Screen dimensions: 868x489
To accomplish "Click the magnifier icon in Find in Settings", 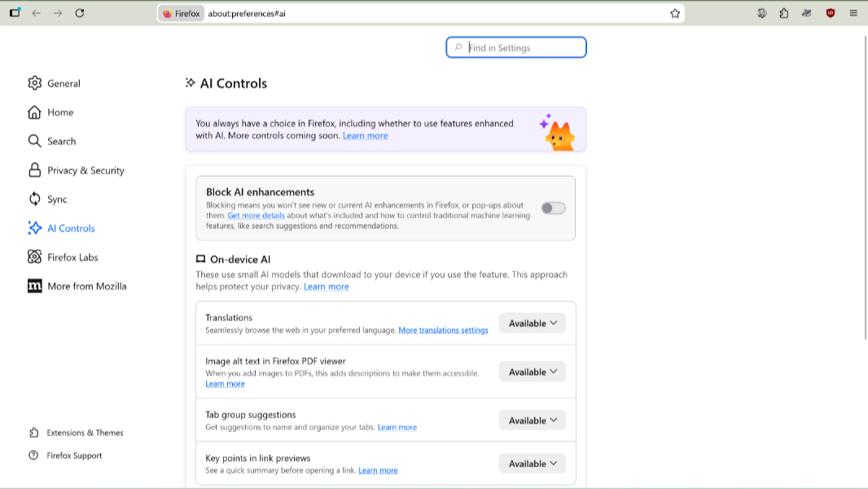I will pyautogui.click(x=458, y=47).
